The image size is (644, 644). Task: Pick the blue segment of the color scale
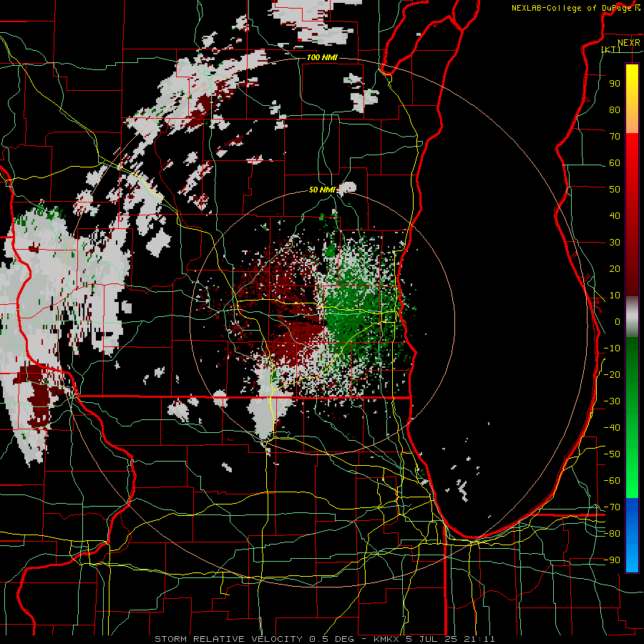pos(632,535)
